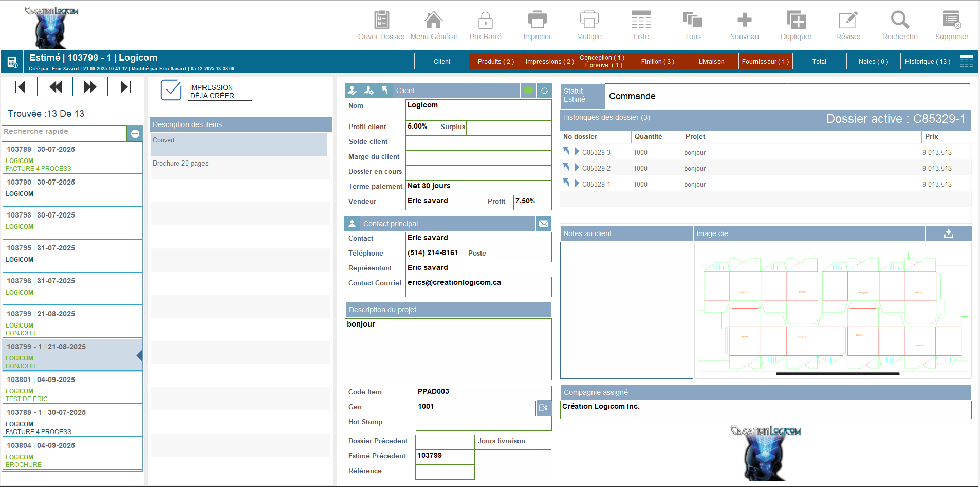Image resolution: width=980 pixels, height=487 pixels.
Task: Open the Historique ( 13 ) tab
Action: (x=927, y=62)
